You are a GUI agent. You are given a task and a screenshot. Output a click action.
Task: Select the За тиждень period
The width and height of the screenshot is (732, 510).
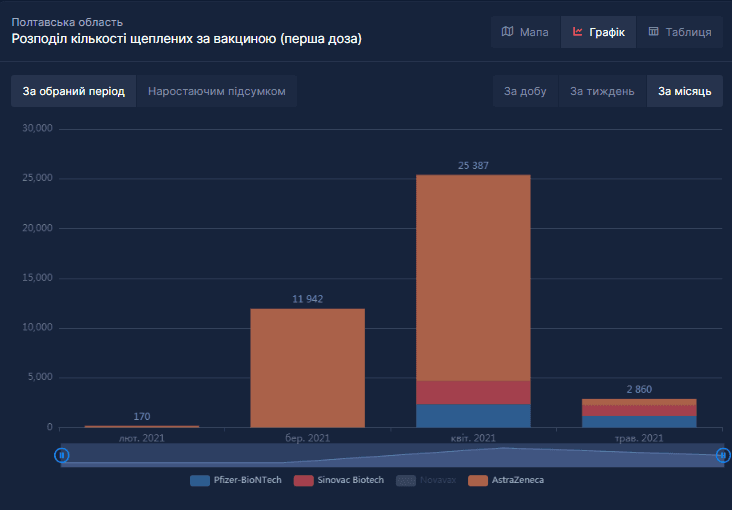coord(602,91)
